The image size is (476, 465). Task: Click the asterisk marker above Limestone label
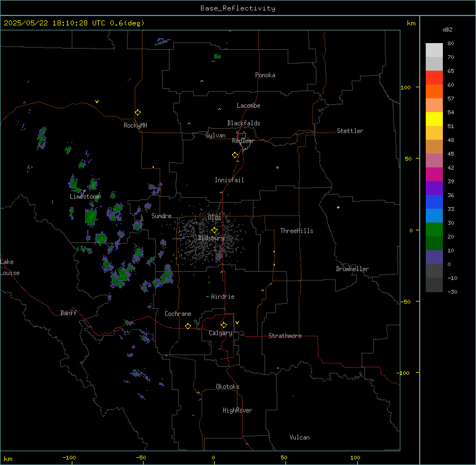(x=84, y=191)
